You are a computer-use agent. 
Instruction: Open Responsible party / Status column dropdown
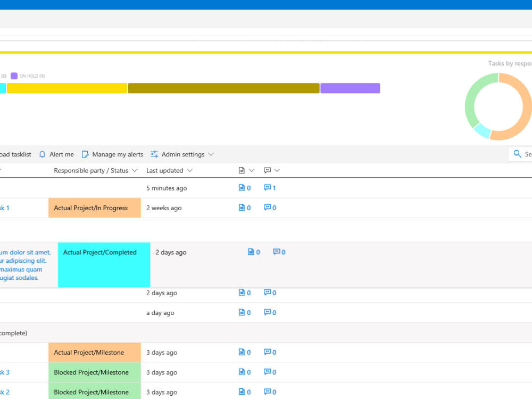(135, 170)
